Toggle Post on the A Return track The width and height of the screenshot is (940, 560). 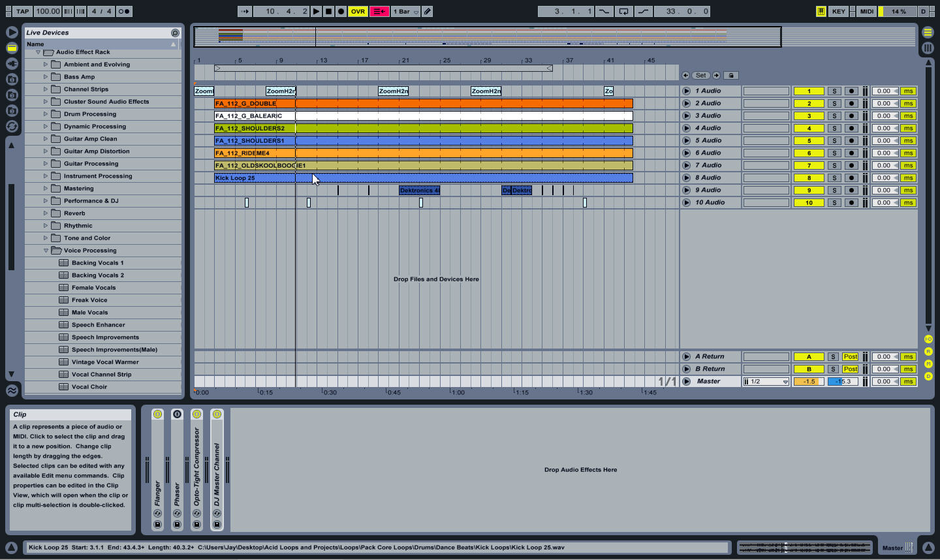850,356
